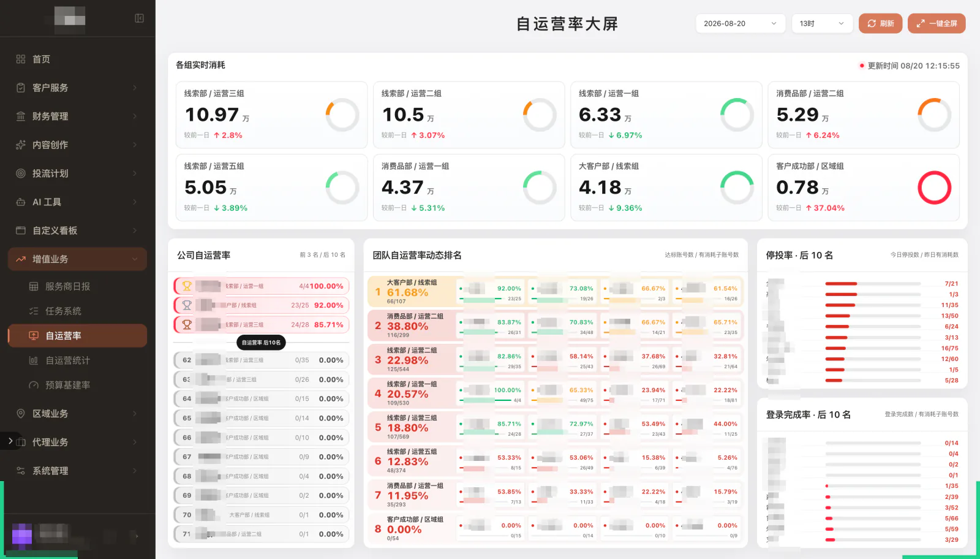
Task: Collapse the 增值业务 menu chevron
Action: [135, 259]
